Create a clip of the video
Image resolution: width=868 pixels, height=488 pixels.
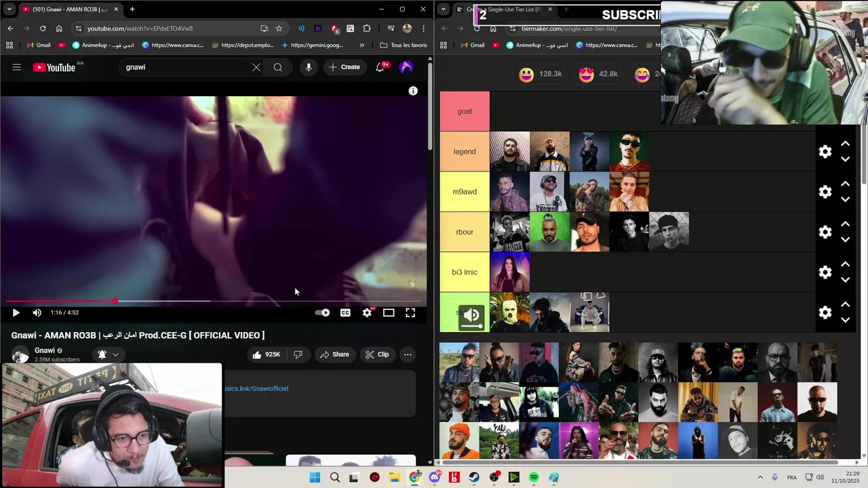coord(377,354)
